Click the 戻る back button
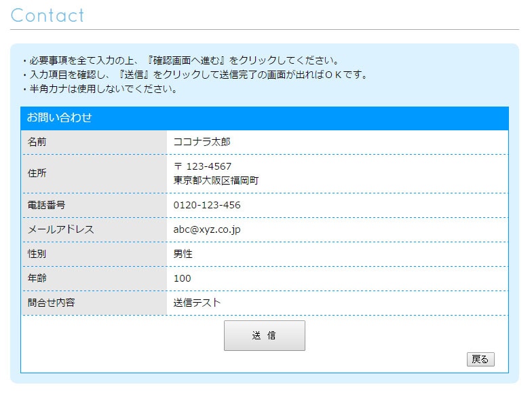The height and width of the screenshot is (395, 532). [480, 359]
